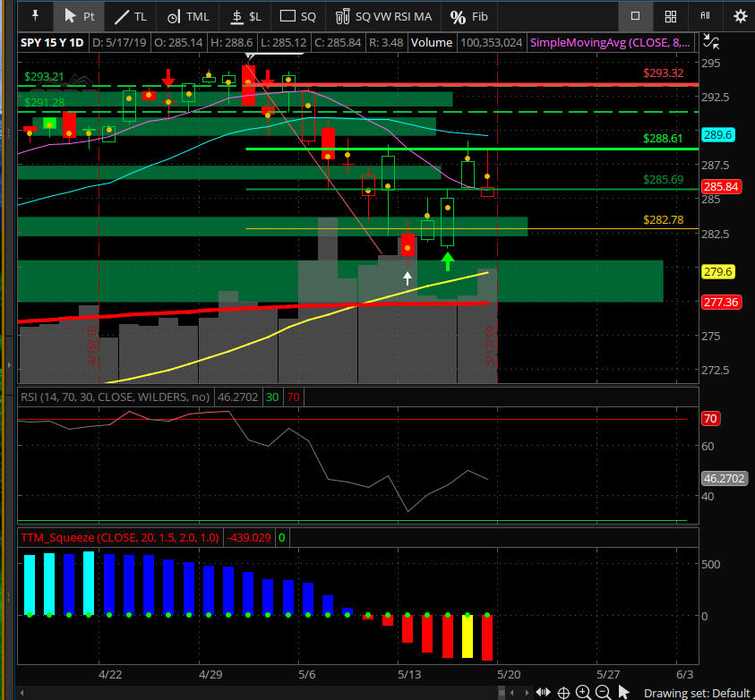Open chart settings gear icon
The height and width of the screenshot is (700, 755).
pyautogui.click(x=740, y=16)
